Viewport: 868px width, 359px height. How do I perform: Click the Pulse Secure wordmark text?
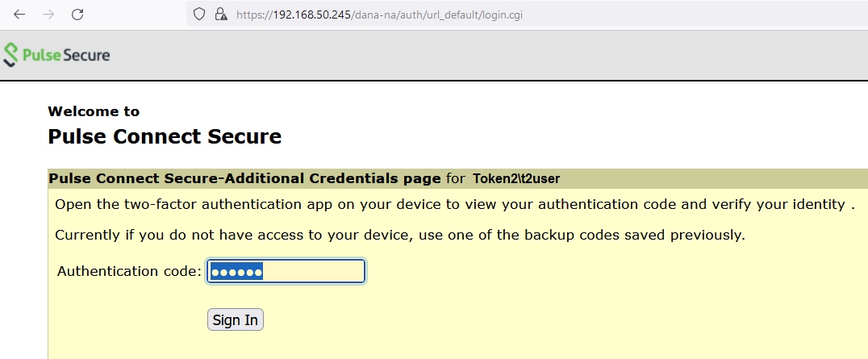pyautogui.click(x=66, y=55)
